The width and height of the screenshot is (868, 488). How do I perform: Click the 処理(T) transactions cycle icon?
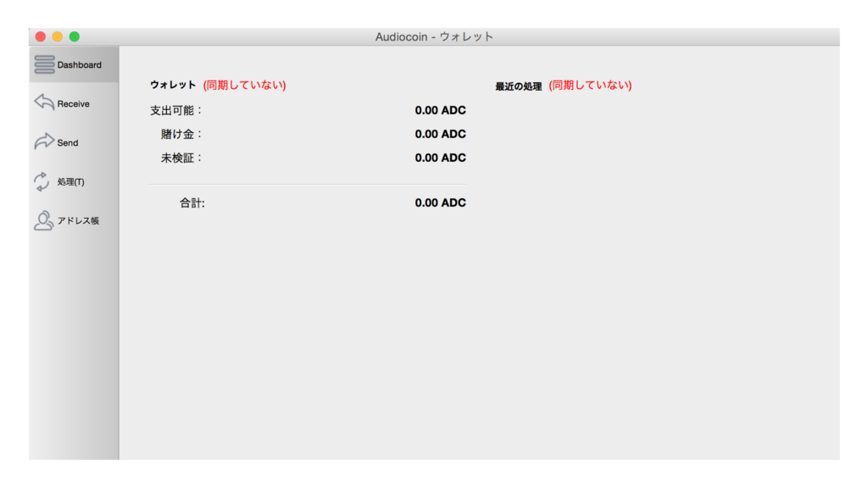click(x=42, y=181)
